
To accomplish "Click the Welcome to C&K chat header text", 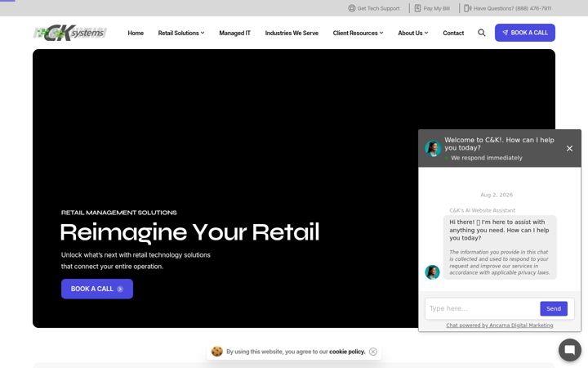I will (x=499, y=144).
